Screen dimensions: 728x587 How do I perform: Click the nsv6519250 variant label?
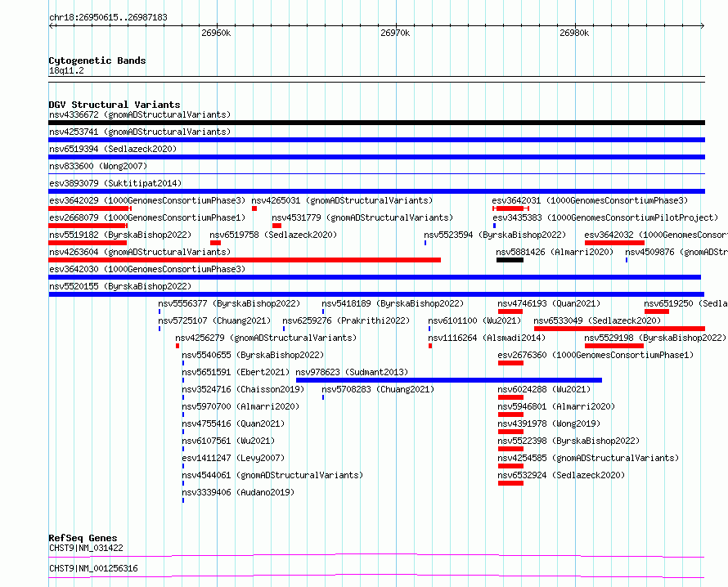pos(685,303)
